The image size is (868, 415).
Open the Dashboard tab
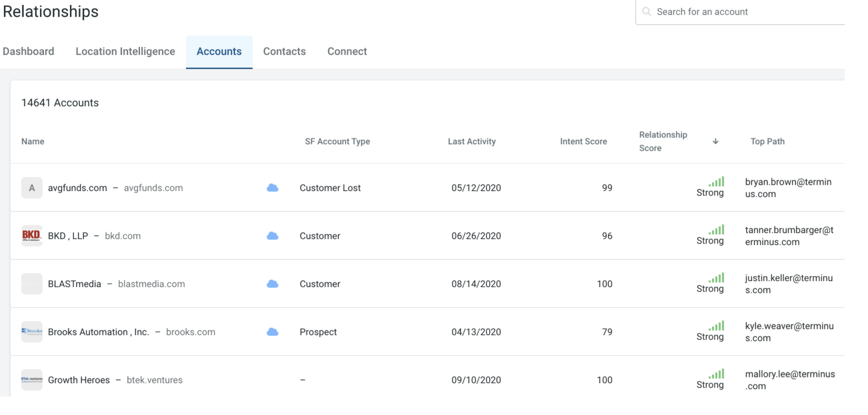[x=29, y=51]
